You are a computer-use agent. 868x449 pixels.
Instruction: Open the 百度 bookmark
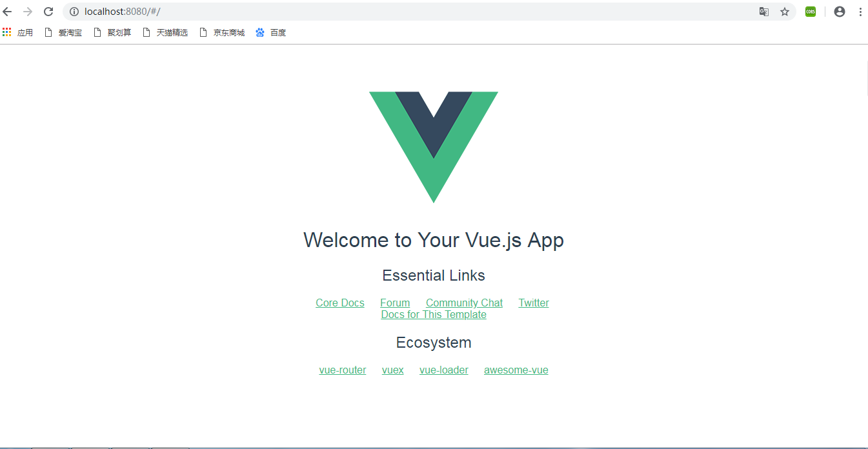(x=271, y=32)
